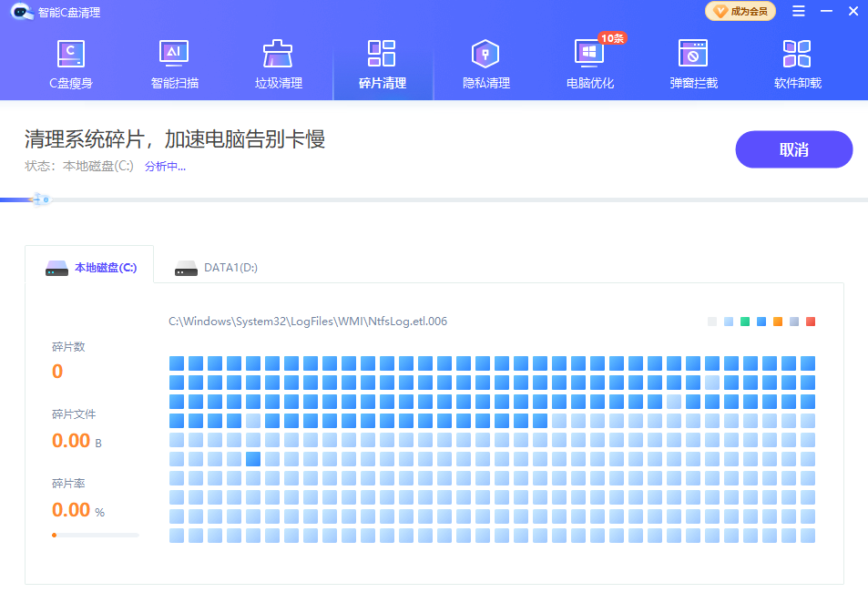
Task: Click the 碎片清理 defrag icon
Action: coord(382,55)
